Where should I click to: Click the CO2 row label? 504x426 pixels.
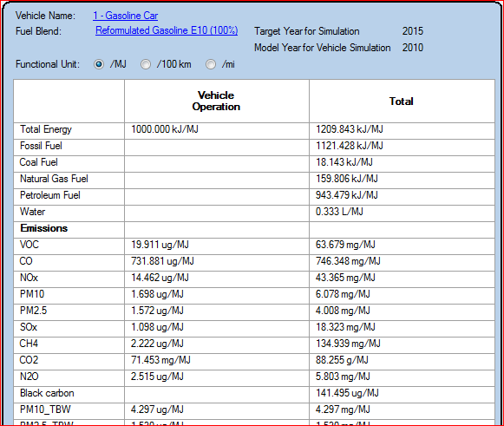pos(29,360)
